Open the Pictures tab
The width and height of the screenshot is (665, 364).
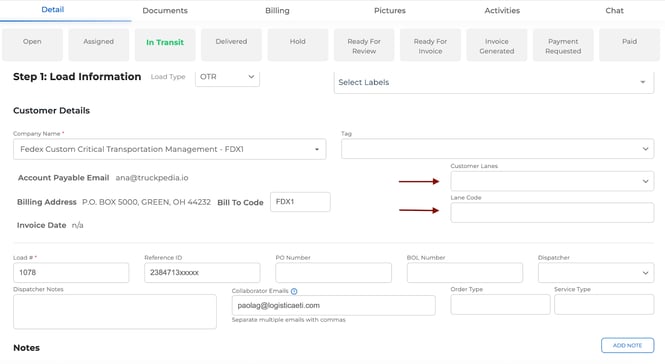[390, 11]
